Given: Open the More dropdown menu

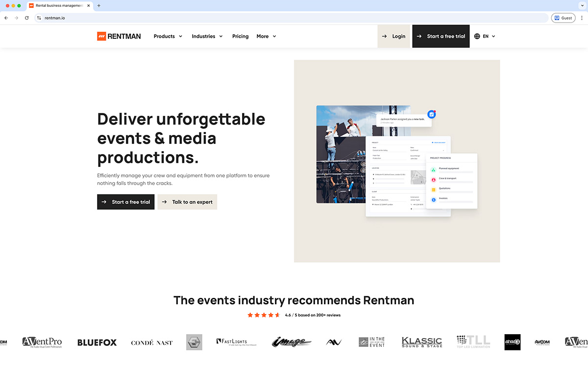Looking at the screenshot, I should (266, 36).
